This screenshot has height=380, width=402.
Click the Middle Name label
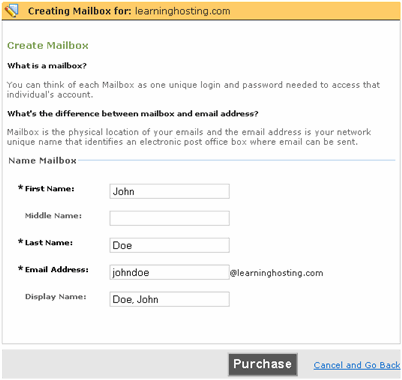coord(53,216)
